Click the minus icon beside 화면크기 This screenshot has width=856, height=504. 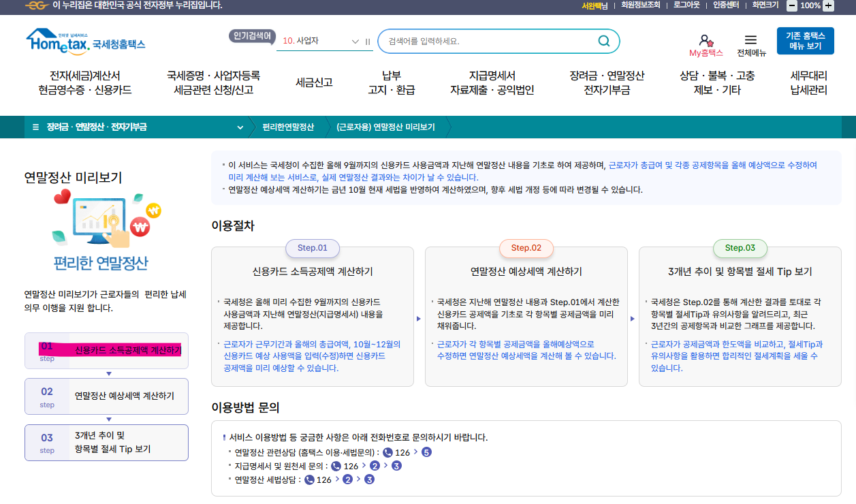click(792, 6)
